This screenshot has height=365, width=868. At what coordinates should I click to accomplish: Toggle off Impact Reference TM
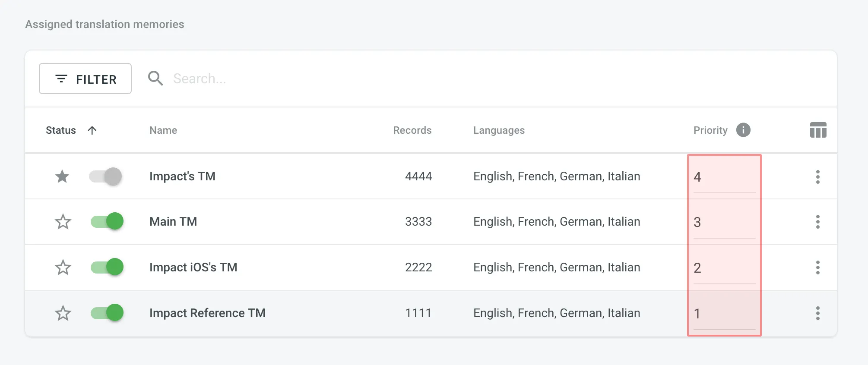click(107, 313)
